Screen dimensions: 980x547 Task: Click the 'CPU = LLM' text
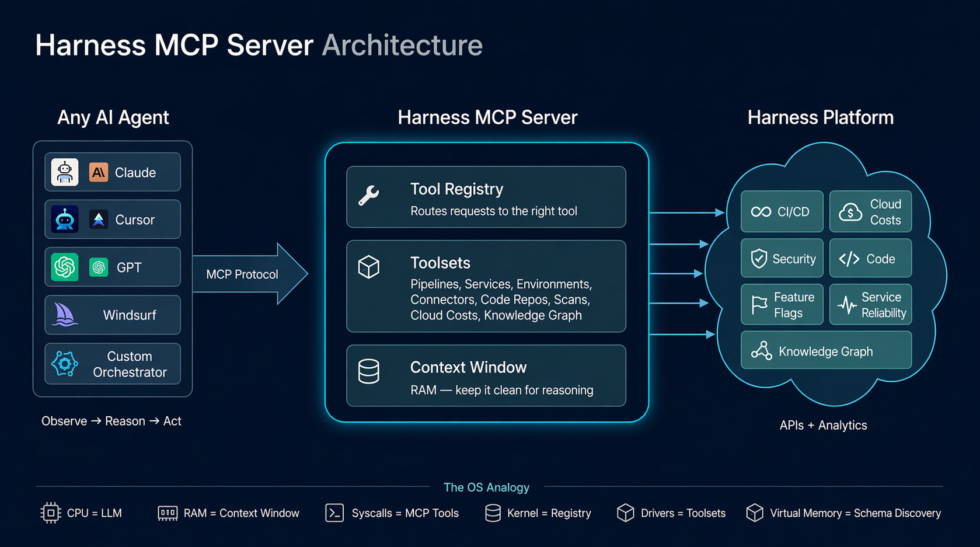(94, 513)
